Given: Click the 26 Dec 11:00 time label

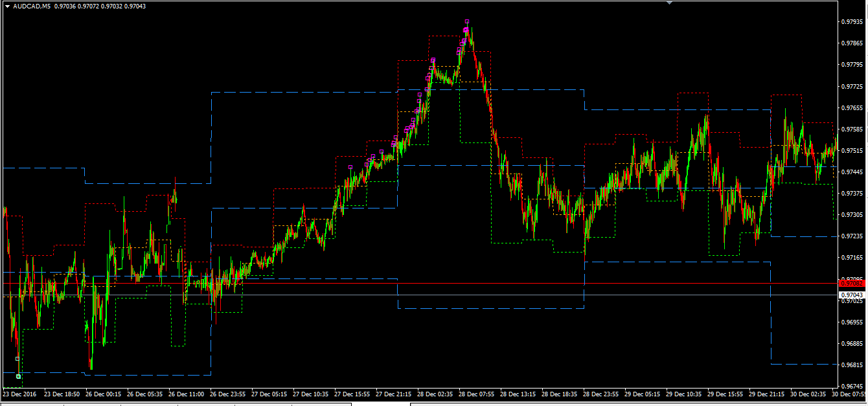Looking at the screenshot, I should point(186,394).
